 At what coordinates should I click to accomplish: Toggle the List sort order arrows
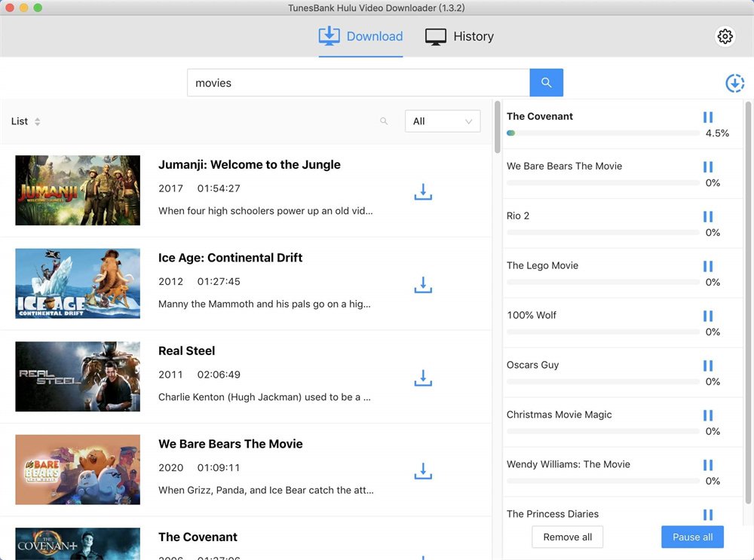(37, 121)
